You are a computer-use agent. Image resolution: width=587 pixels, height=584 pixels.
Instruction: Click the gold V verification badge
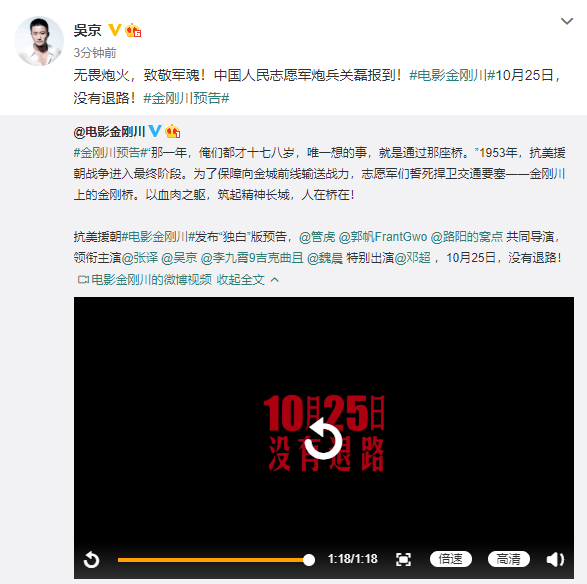coord(115,30)
